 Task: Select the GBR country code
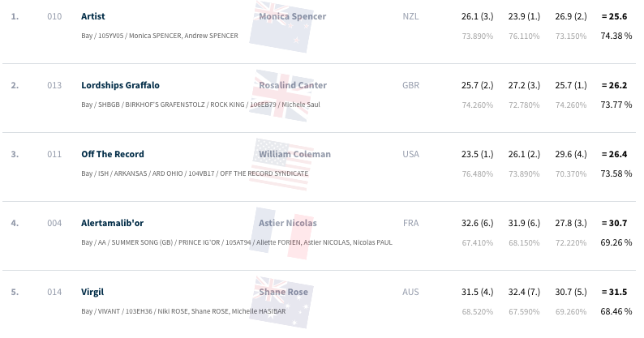[x=410, y=85]
